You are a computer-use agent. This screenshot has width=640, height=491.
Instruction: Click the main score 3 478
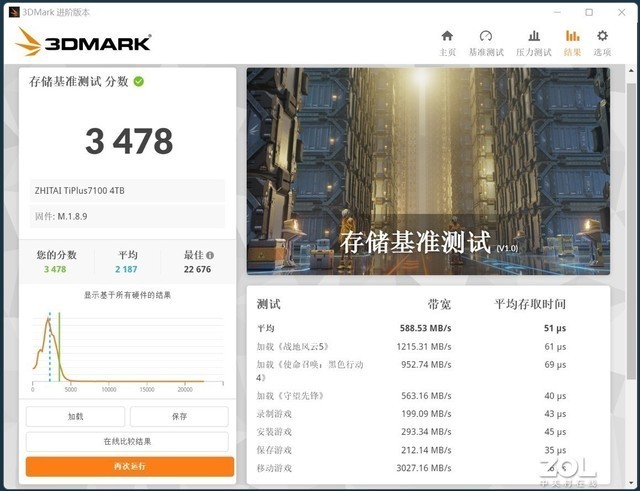(x=129, y=141)
